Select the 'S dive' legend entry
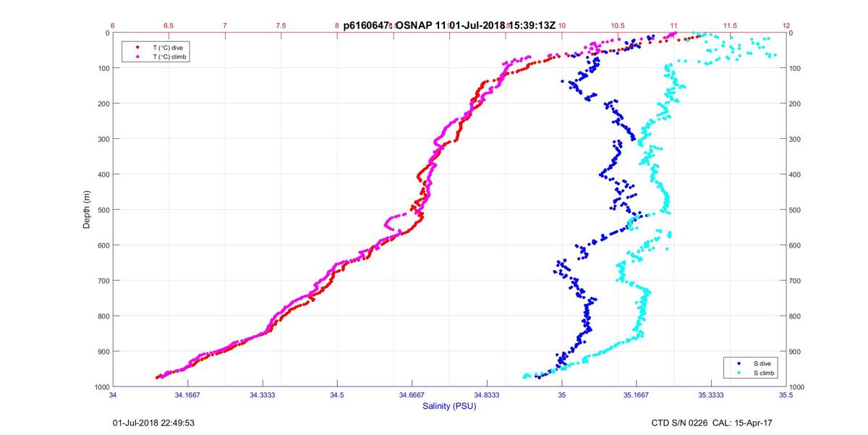Viewport: 868px width, 435px height. (x=762, y=363)
